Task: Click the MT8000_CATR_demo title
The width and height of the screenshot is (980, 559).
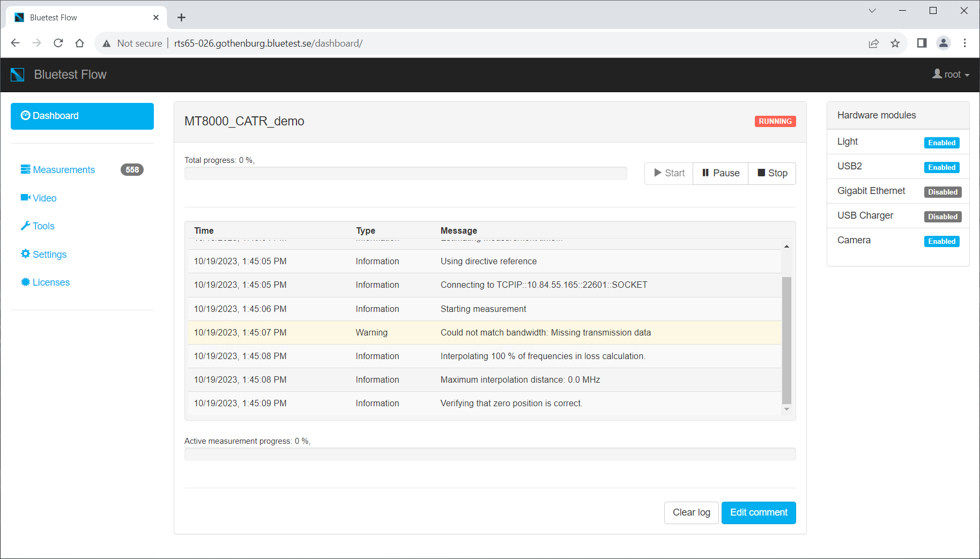Action: [244, 121]
